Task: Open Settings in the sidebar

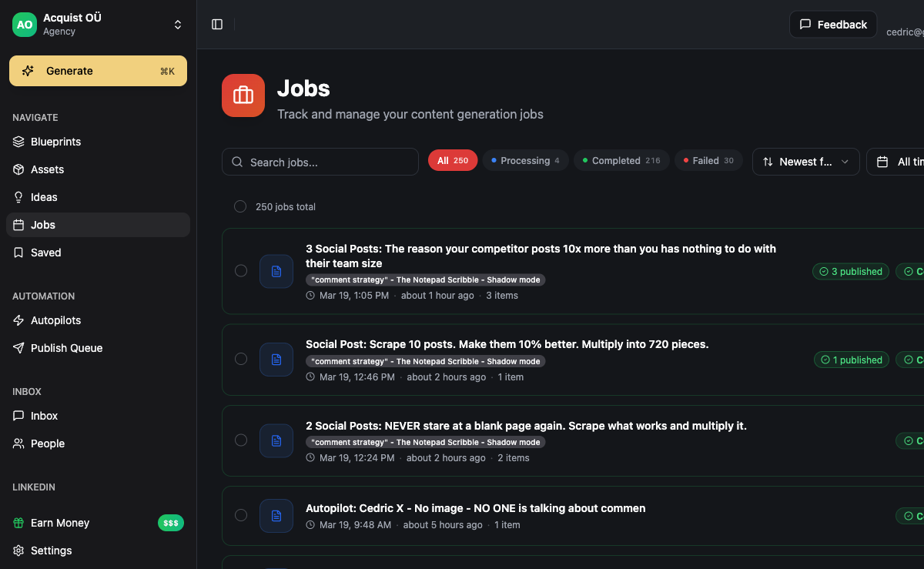Action: tap(98, 551)
